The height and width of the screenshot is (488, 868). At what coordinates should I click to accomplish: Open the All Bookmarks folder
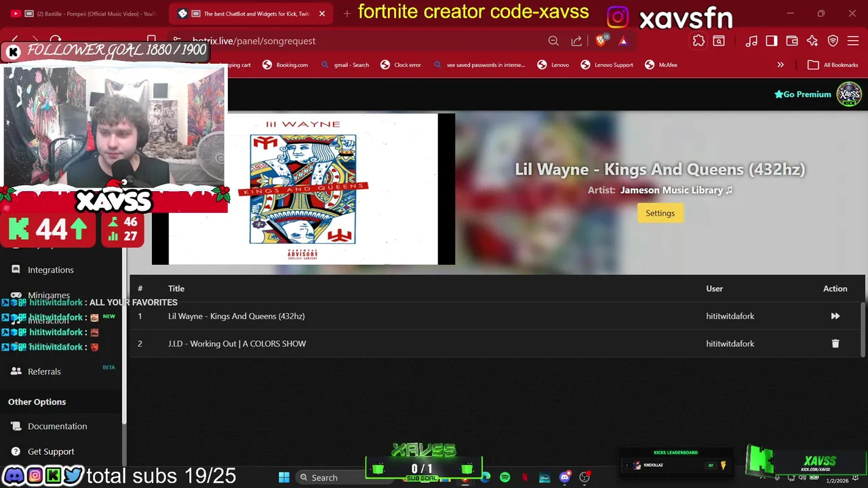[x=833, y=65]
